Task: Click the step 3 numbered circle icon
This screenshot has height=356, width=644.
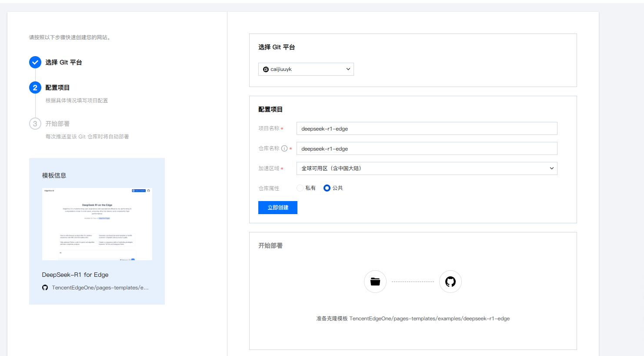Action: 35,124
